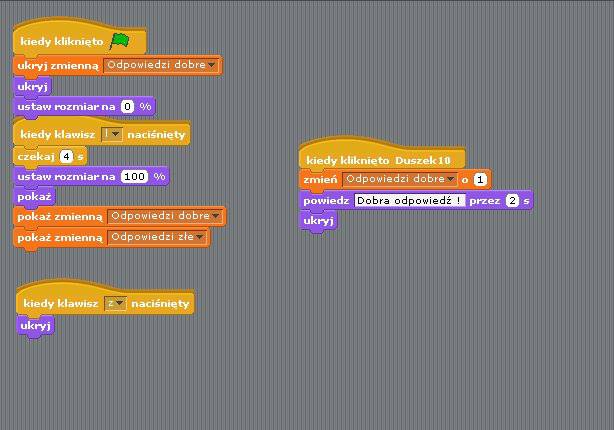
Task: Click the 4 seconds field in 'czekaj'
Action: 66,156
